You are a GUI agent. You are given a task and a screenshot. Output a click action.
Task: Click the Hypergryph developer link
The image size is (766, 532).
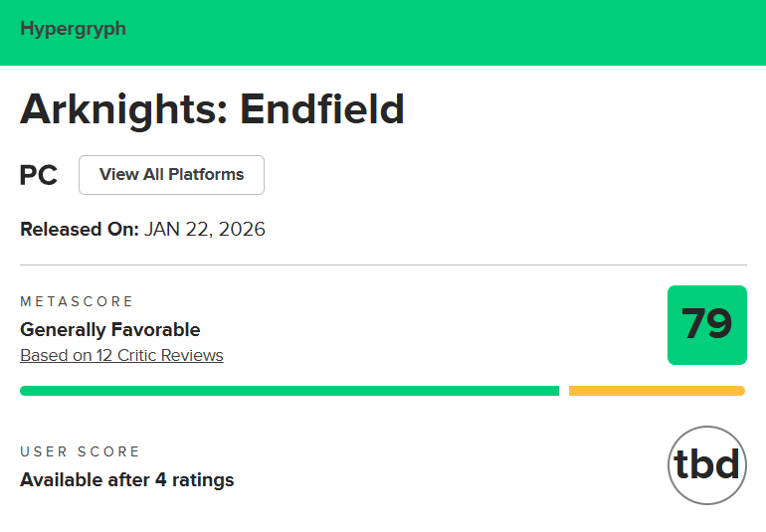(x=73, y=29)
